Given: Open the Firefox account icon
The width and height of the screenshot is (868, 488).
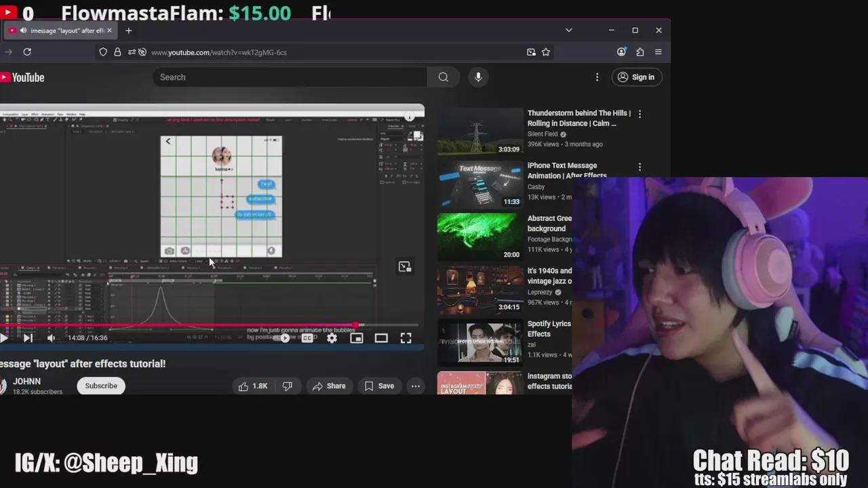Looking at the screenshot, I should click(x=621, y=52).
